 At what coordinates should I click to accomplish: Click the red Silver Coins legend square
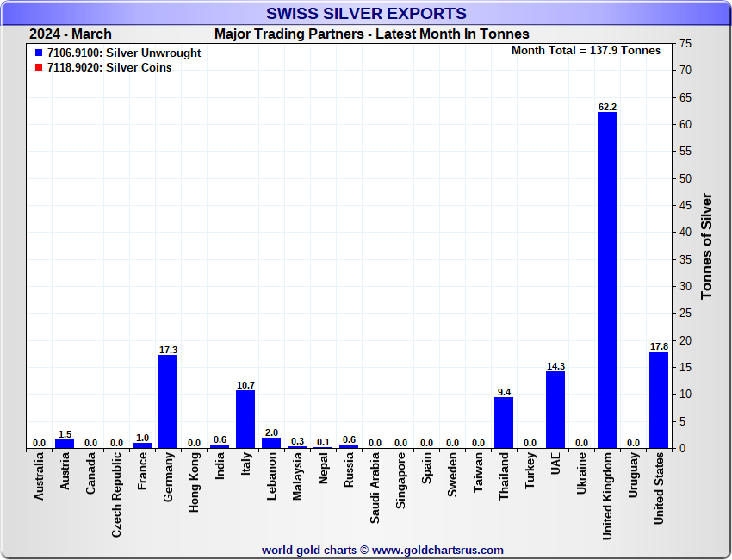click(x=39, y=68)
